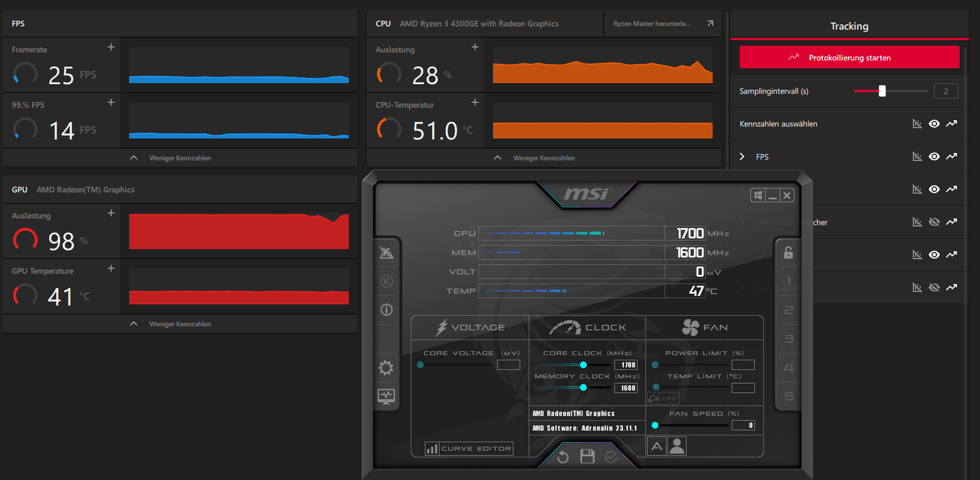This screenshot has height=480, width=980.
Task: Click the AMD Software Adrenalin 23.11.1 text
Action: (585, 428)
